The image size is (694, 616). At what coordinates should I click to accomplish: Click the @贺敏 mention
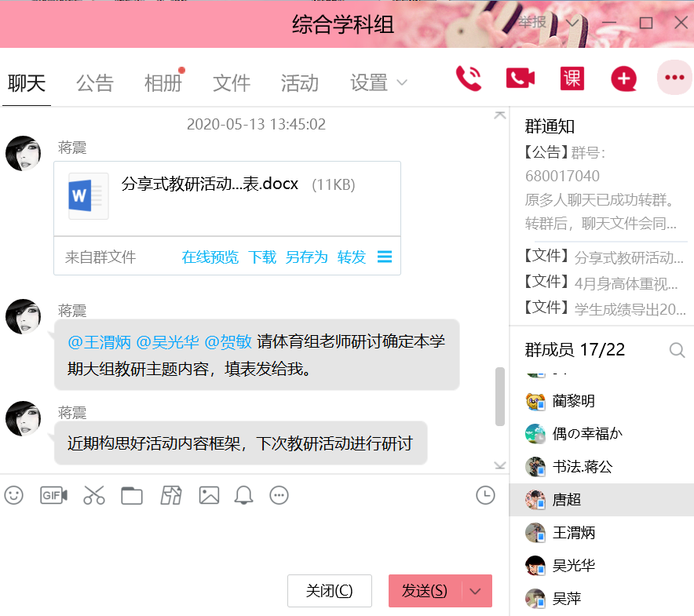pyautogui.click(x=228, y=342)
